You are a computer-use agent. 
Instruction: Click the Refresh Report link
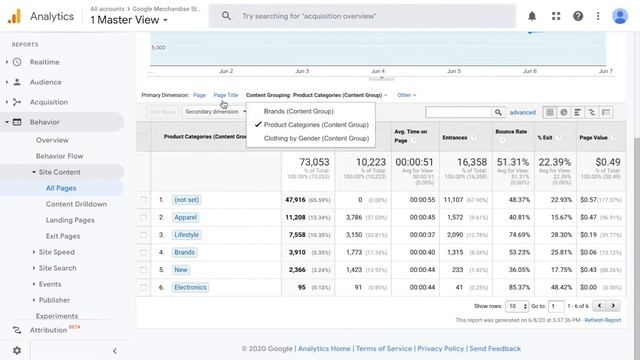[603, 320]
